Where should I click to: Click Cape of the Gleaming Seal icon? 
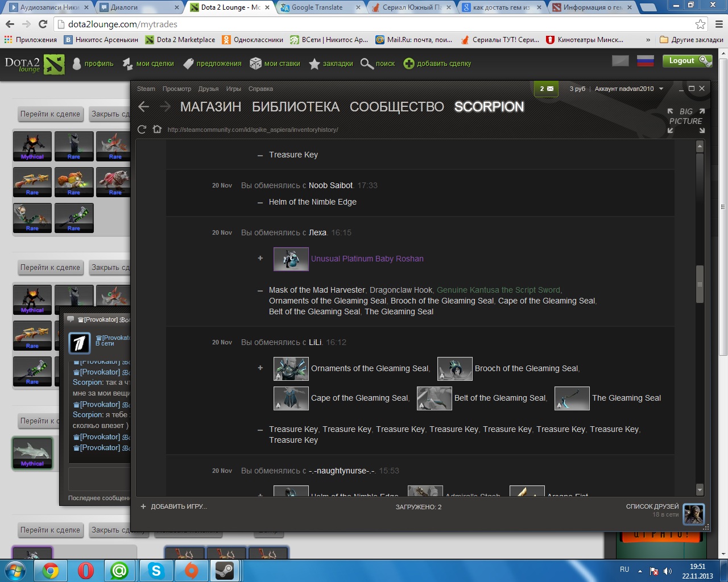pyautogui.click(x=291, y=398)
